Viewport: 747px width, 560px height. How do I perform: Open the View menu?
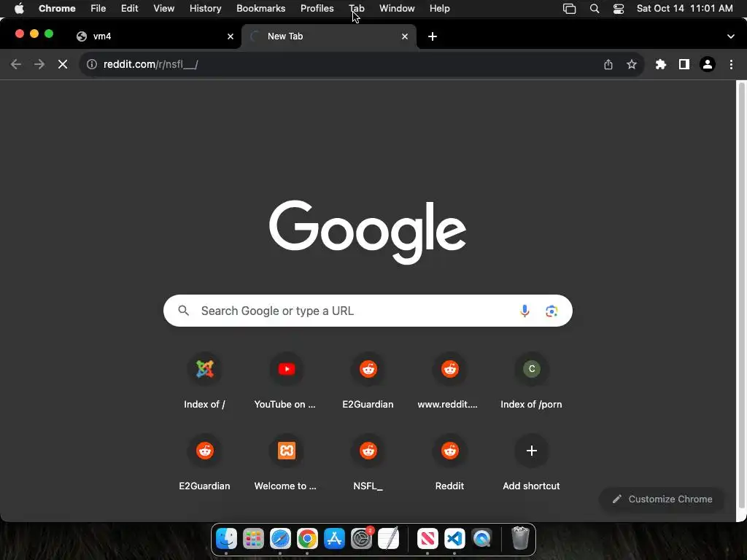(x=163, y=9)
